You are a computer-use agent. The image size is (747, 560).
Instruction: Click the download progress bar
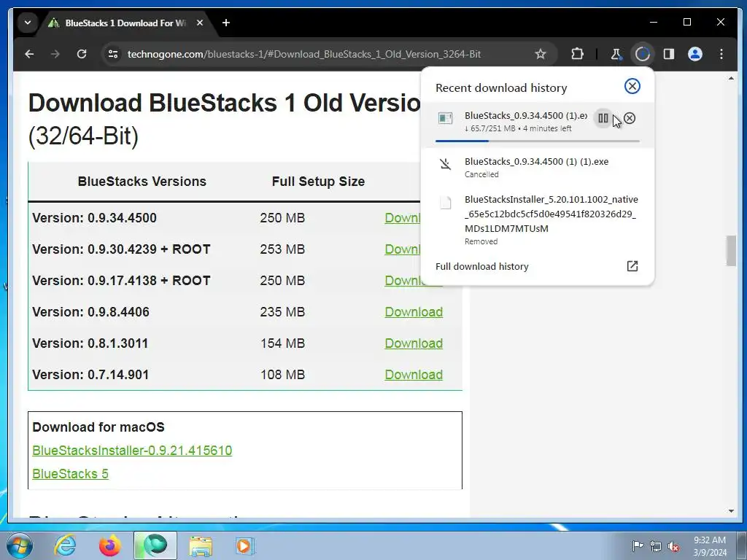[x=538, y=141]
